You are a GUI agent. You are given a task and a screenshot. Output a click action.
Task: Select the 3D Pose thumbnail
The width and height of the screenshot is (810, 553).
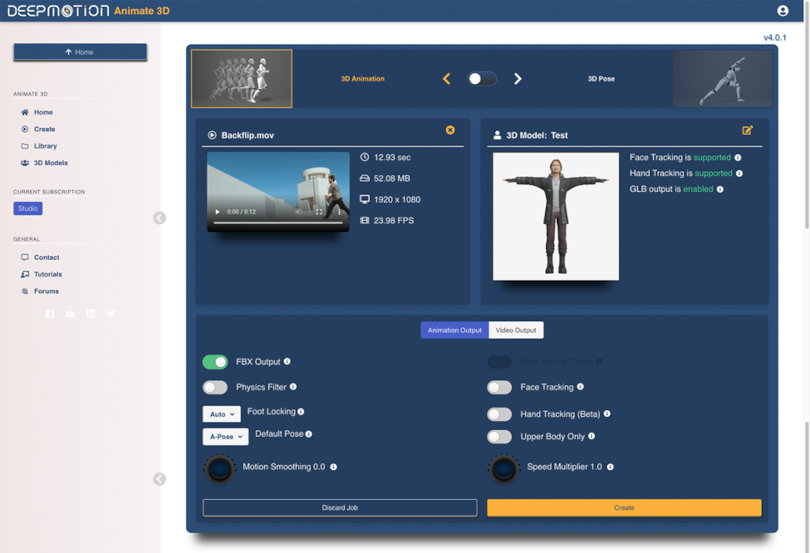[x=722, y=79]
